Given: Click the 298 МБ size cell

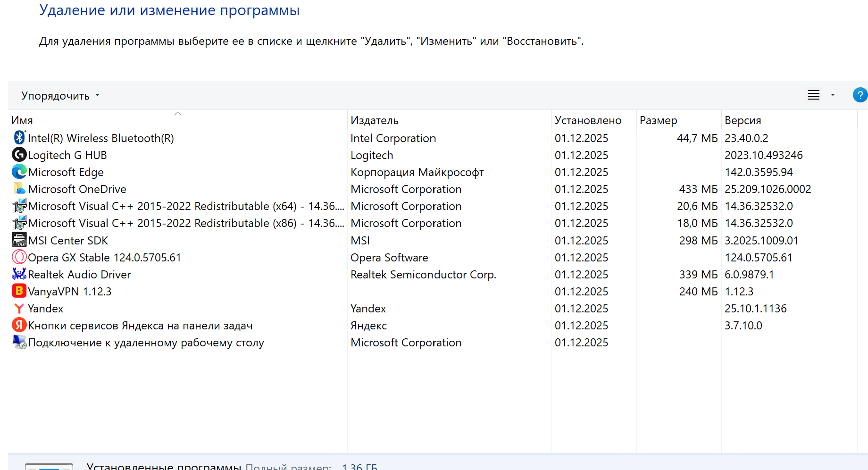Looking at the screenshot, I should [698, 241].
